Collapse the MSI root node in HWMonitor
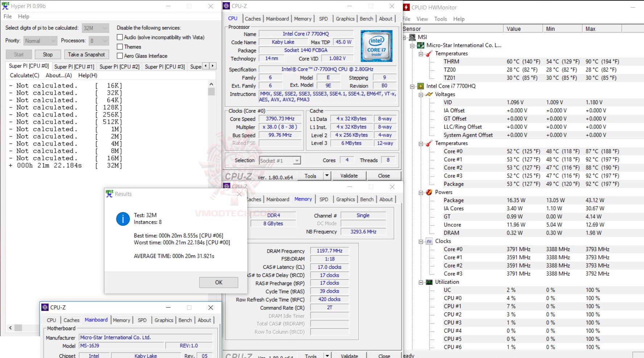The height and width of the screenshot is (358, 644). [405, 37]
